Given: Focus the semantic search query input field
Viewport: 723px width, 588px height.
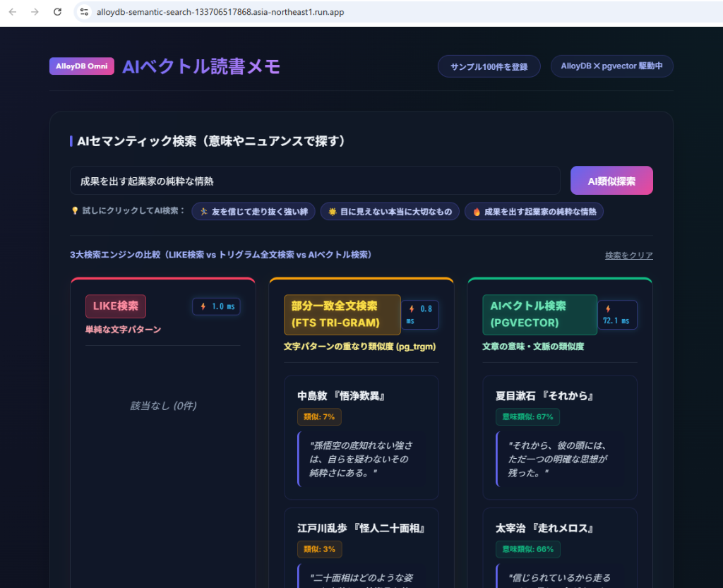Looking at the screenshot, I should tap(315, 181).
